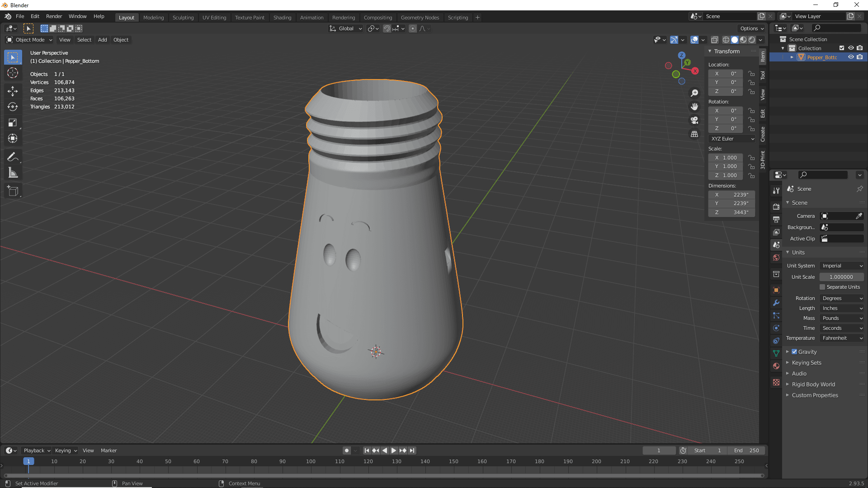The image size is (868, 488).
Task: Toggle X-ray mode
Action: point(715,40)
